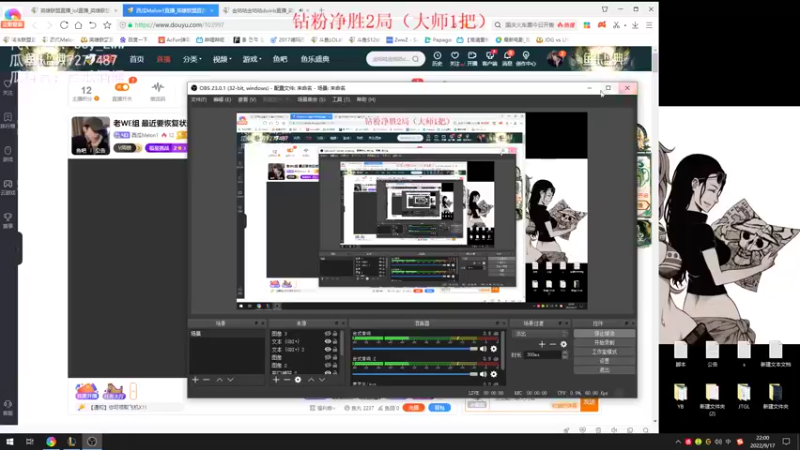The image size is (800, 450).
Task: Open 编辑(E) menu in OBS
Action: [x=222, y=99]
